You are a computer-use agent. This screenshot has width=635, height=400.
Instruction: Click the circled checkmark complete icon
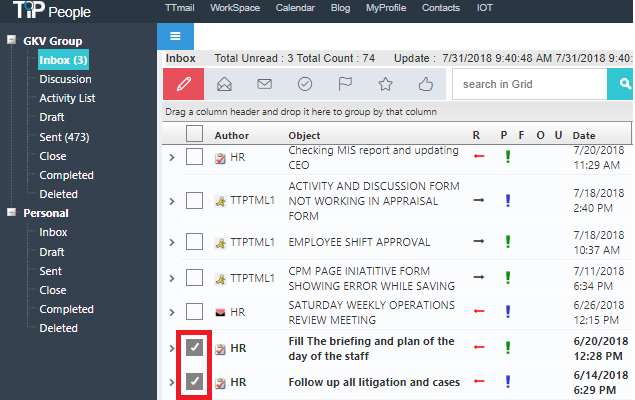click(305, 84)
